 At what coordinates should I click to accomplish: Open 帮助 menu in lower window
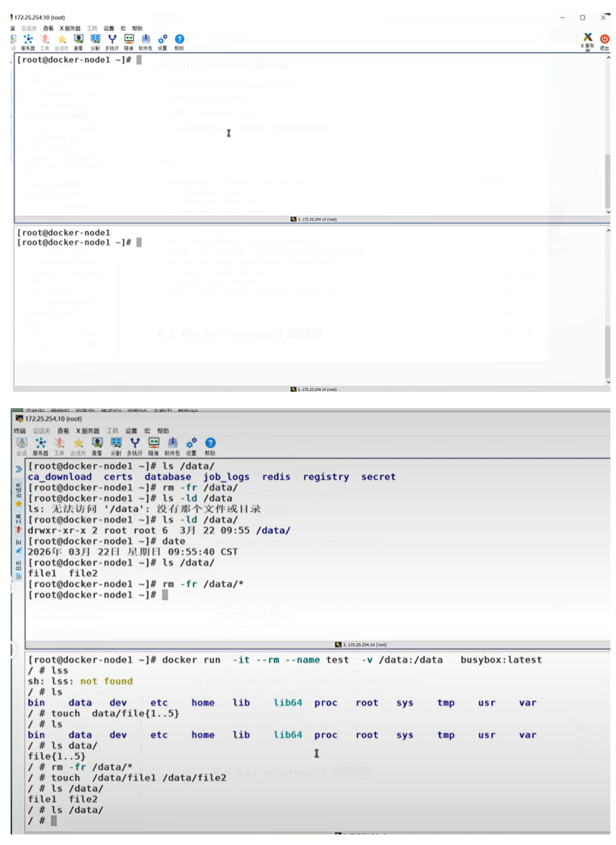point(163,431)
